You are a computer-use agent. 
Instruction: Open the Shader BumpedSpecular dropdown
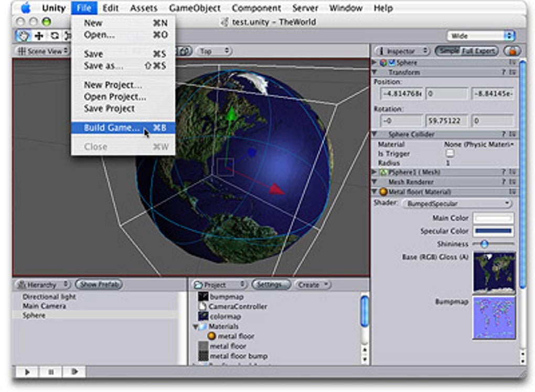point(457,204)
